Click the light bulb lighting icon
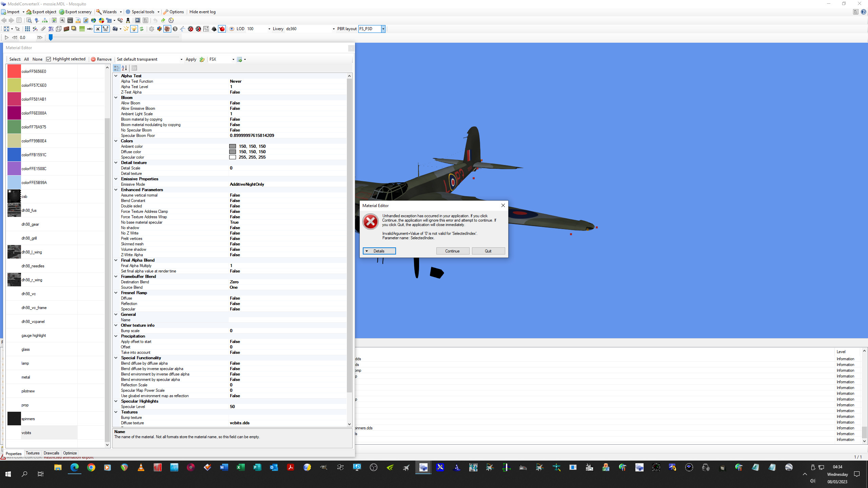This screenshot has height=488, width=868. click(x=134, y=29)
